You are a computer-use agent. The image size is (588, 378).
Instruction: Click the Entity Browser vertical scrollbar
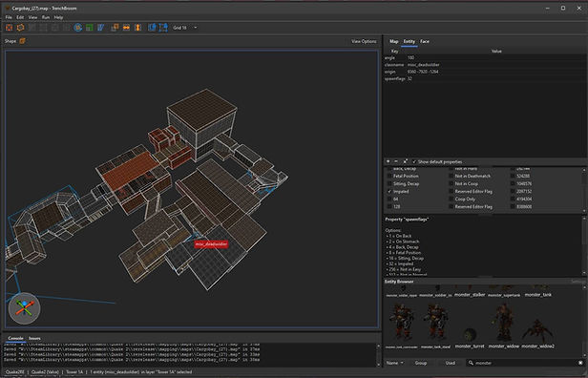point(585,321)
